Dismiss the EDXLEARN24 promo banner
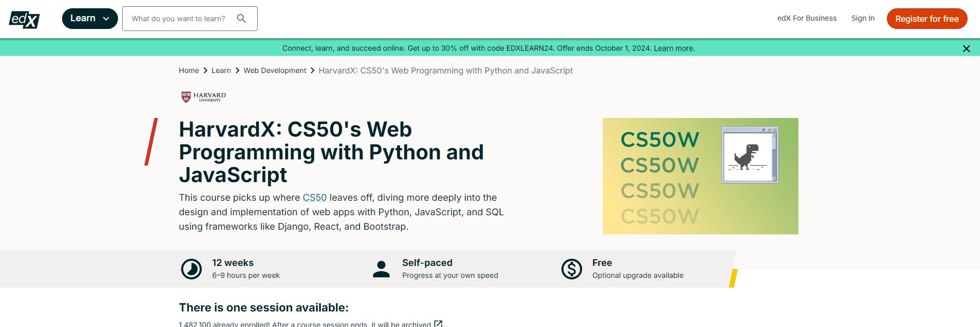The height and width of the screenshot is (327, 980). [x=967, y=48]
